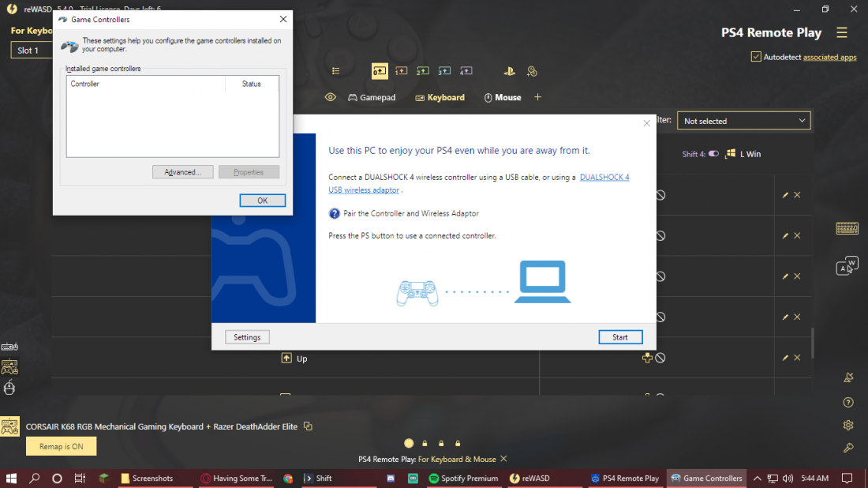
Task: Open Settings in PS4 Remote Play window
Action: pos(247,337)
